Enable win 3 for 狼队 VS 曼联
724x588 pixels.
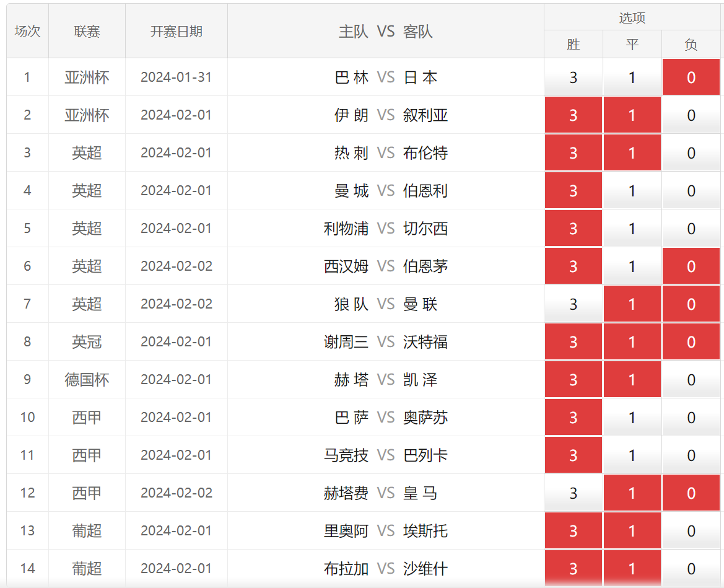pyautogui.click(x=573, y=304)
